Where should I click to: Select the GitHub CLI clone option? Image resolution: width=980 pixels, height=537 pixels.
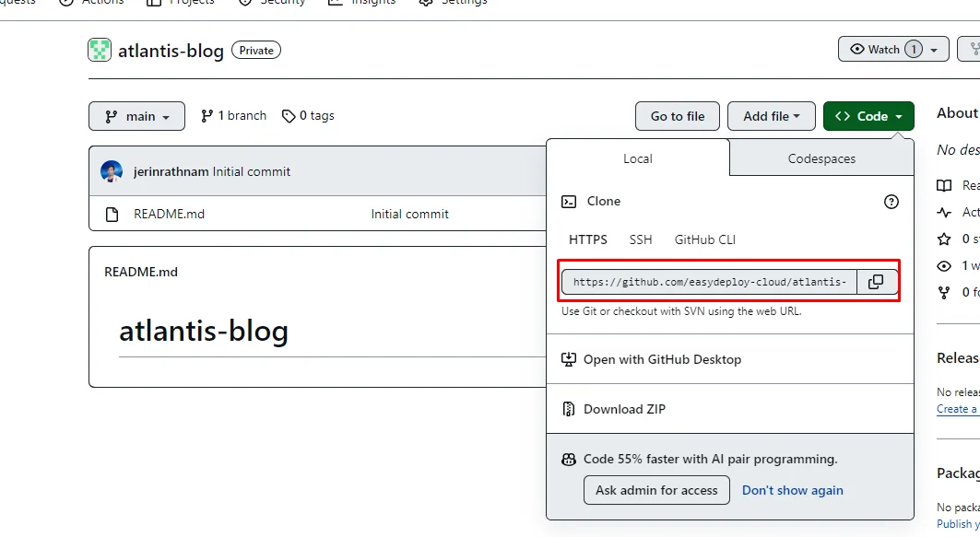[705, 239]
